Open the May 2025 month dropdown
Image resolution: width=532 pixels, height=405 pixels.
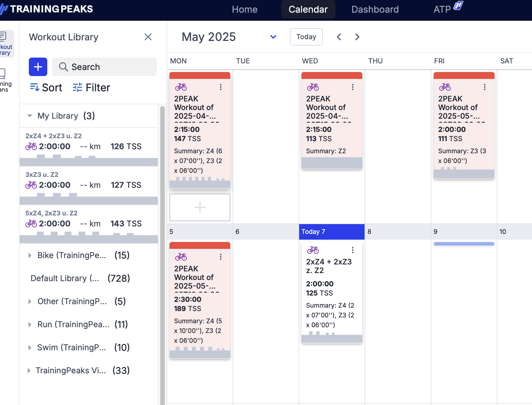coord(273,37)
